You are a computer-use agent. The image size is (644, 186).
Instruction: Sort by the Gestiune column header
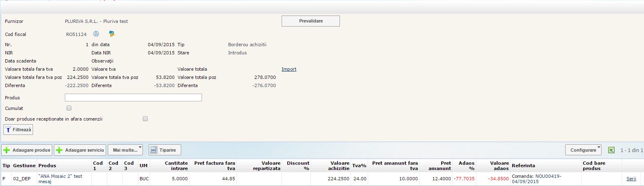[x=24, y=166]
